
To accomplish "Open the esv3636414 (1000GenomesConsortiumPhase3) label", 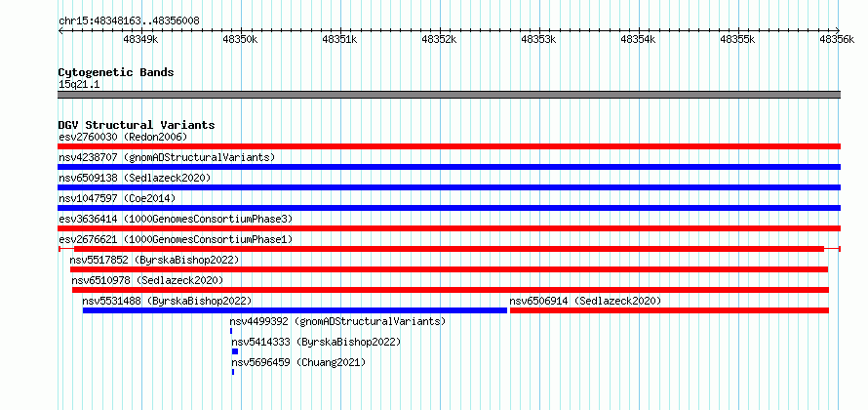I will [176, 219].
